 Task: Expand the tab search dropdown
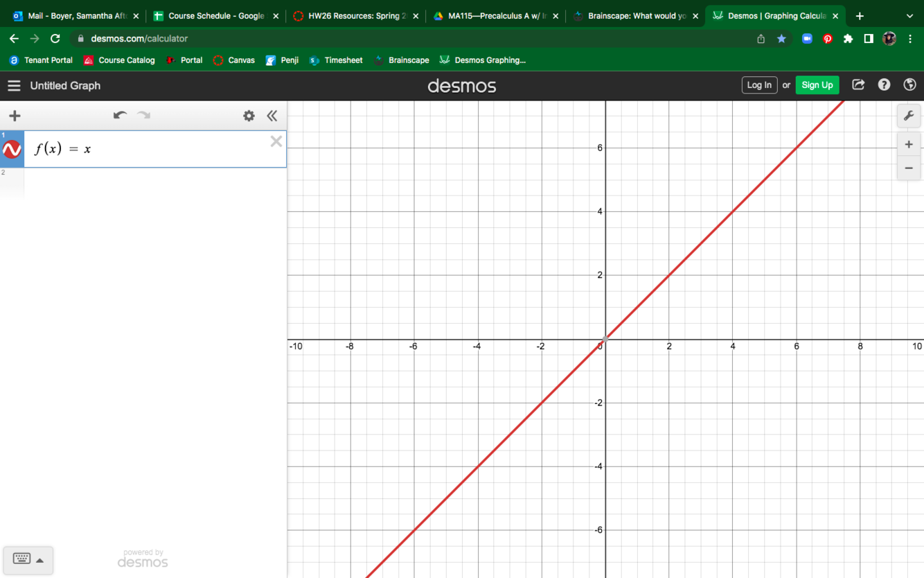point(909,16)
